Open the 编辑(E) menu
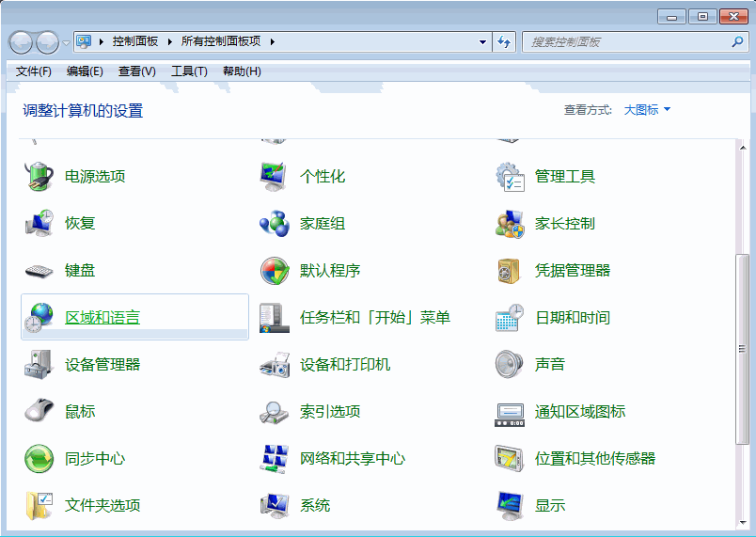 point(85,71)
